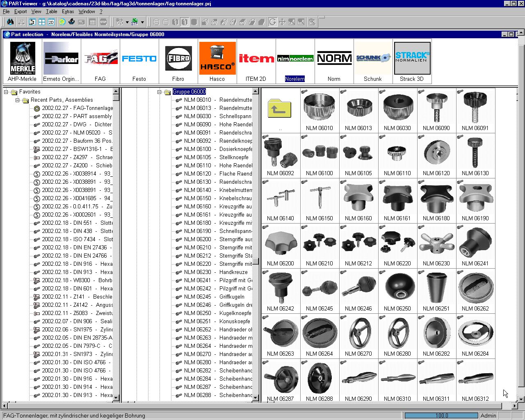This screenshot has height=420, width=525.
Task: Click the group tree panel scroll-down arrow
Action: [256, 397]
